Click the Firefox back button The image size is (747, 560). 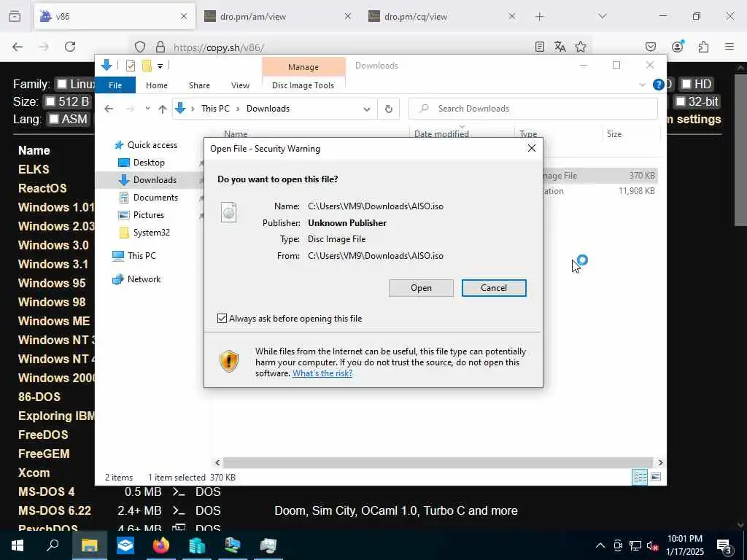pyautogui.click(x=18, y=47)
